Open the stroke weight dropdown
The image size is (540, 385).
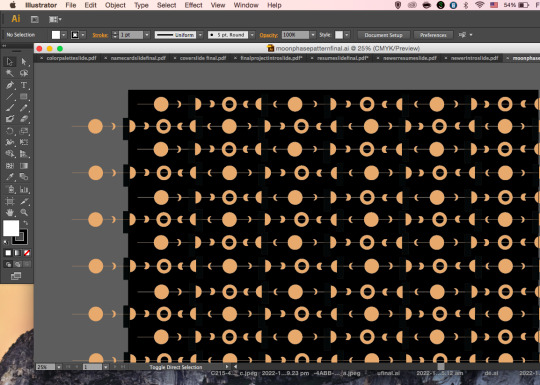(147, 35)
